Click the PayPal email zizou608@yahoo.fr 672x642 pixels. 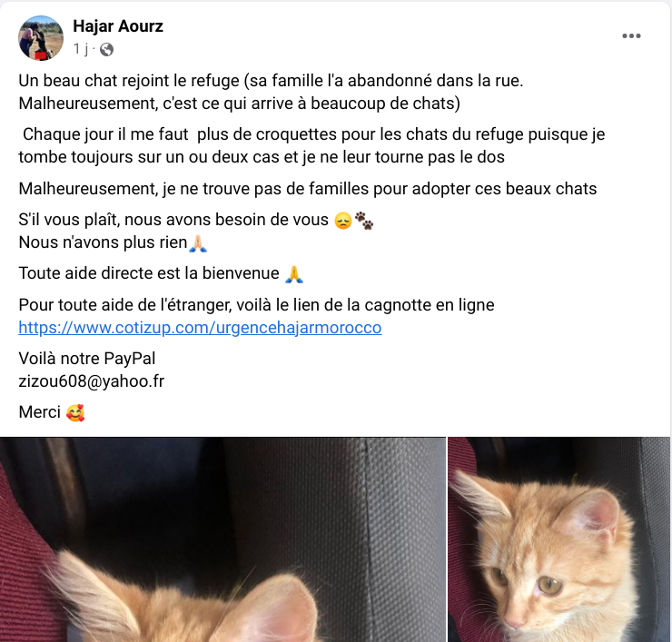(x=92, y=381)
